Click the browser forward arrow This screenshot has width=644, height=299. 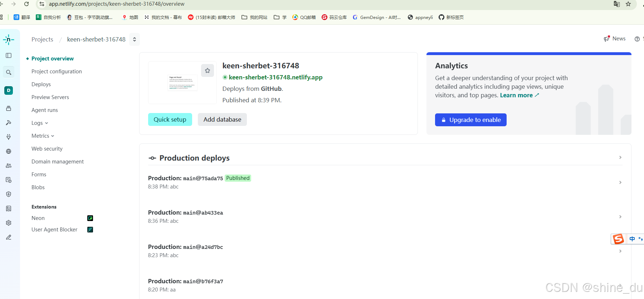point(14,4)
